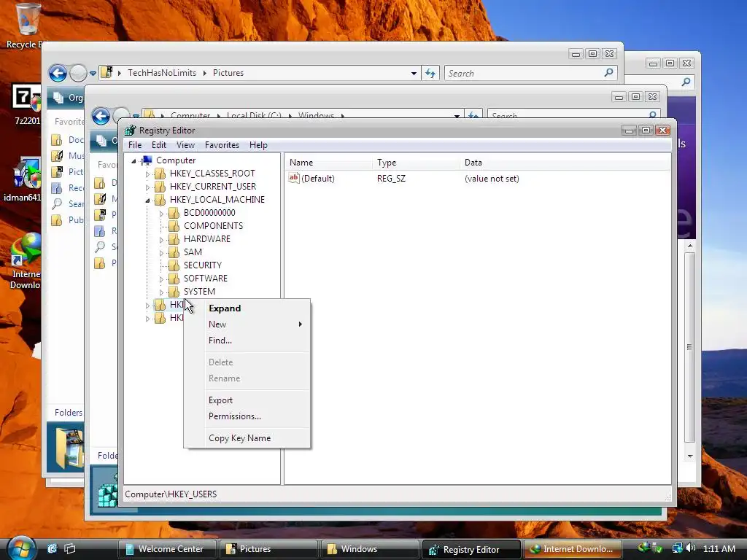Click the Registry Editor taskbar button
The width and height of the screenshot is (747, 560).
[471, 549]
